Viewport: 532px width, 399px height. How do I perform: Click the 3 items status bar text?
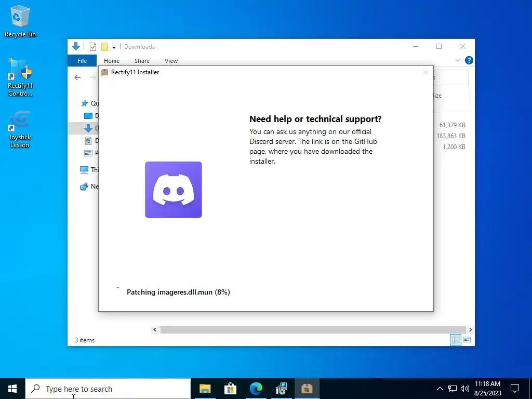point(85,340)
